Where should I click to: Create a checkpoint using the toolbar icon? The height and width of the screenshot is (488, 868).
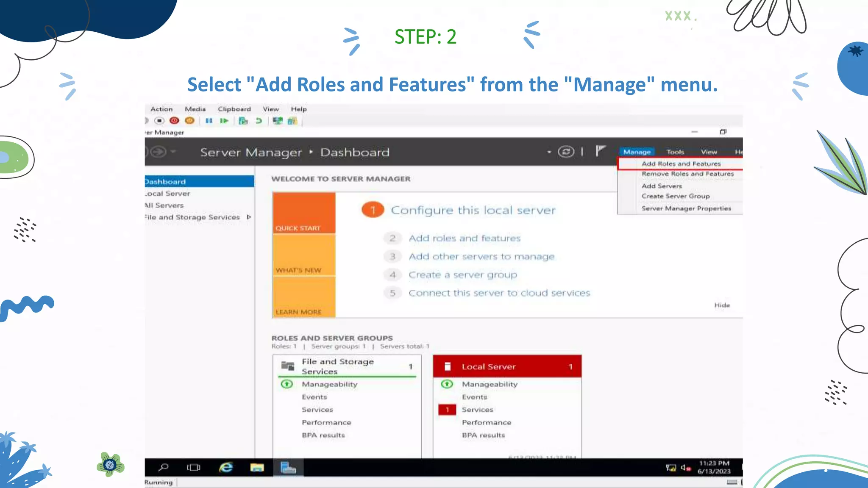tap(243, 121)
